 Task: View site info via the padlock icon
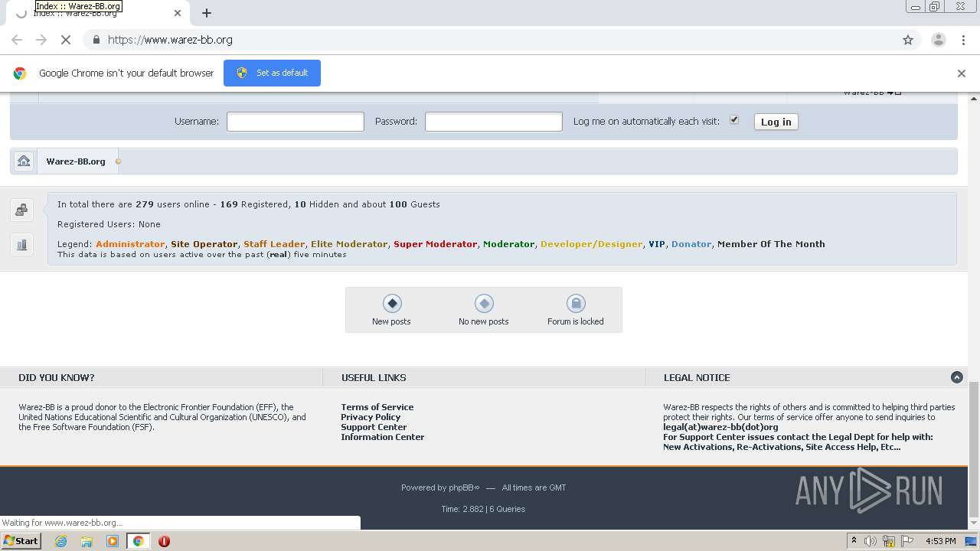96,40
